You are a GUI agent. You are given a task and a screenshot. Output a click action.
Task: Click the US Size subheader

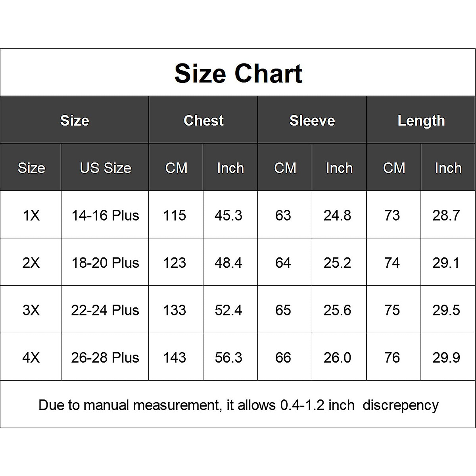point(105,168)
